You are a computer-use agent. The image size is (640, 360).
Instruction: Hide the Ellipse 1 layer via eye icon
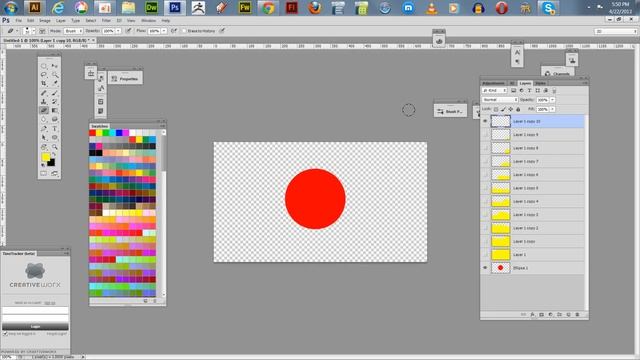[485, 268]
